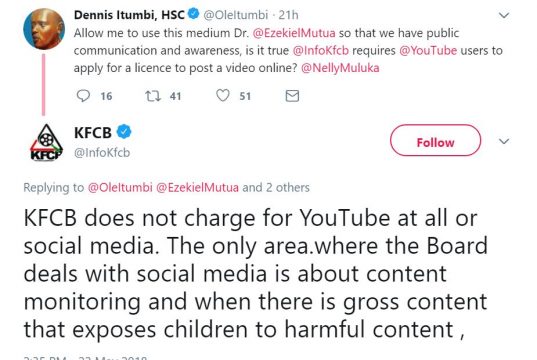Open the KFCB display name
The height and width of the screenshot is (360, 537).
(x=93, y=133)
